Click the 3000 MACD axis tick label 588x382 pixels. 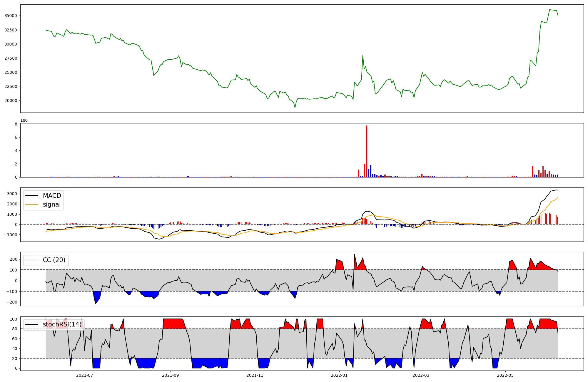click(12, 194)
